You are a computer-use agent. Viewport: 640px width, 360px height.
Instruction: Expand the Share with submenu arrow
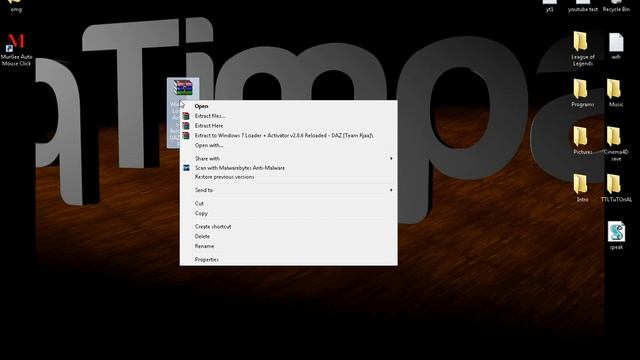coord(391,158)
